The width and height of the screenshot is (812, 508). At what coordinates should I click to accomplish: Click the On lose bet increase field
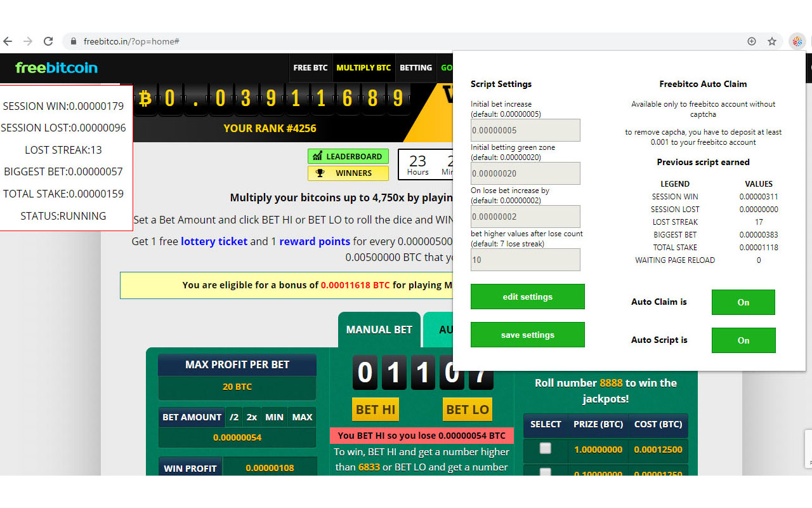pos(525,217)
